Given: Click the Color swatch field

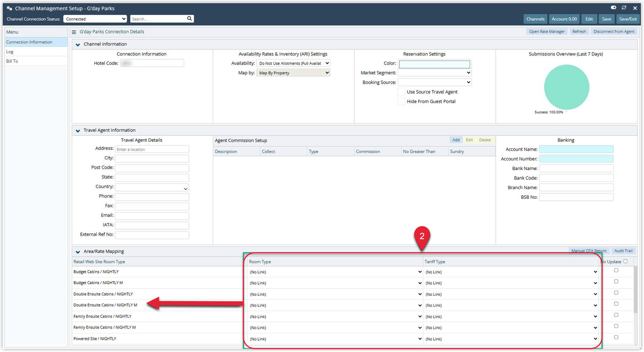Looking at the screenshot, I should coord(435,64).
